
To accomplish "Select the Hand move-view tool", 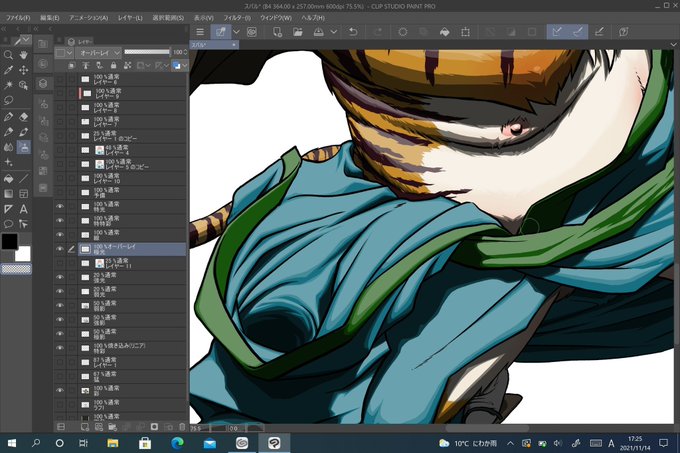I will click(x=23, y=55).
